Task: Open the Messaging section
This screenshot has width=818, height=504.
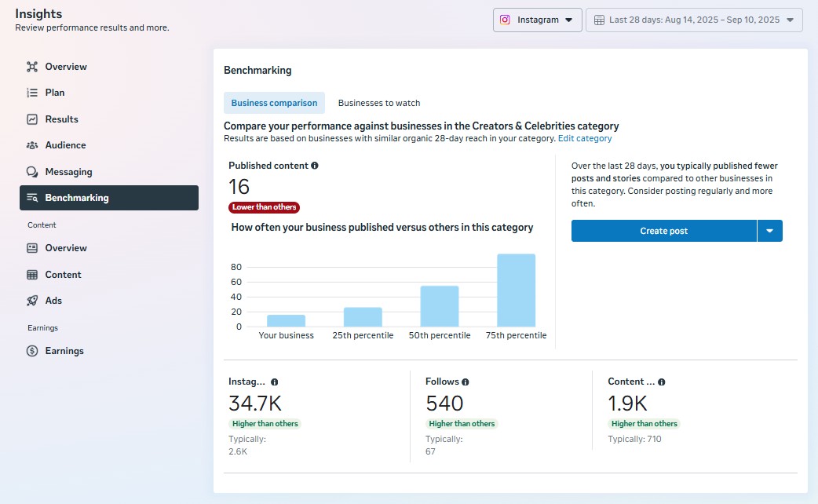Action: 109,172
